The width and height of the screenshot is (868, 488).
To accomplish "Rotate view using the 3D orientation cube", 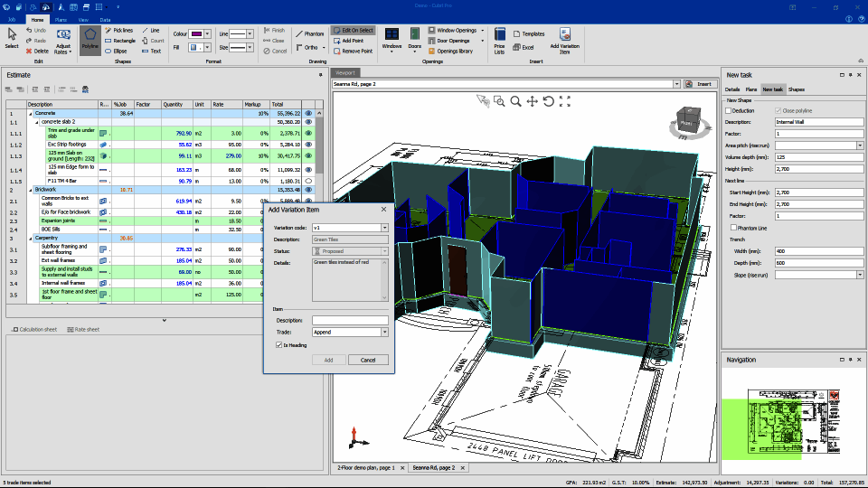I will point(686,121).
